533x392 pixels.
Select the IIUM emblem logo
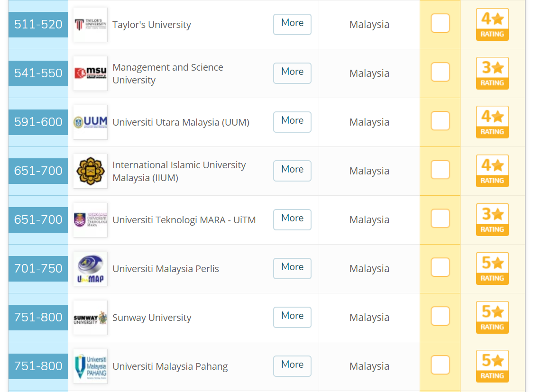coord(90,171)
